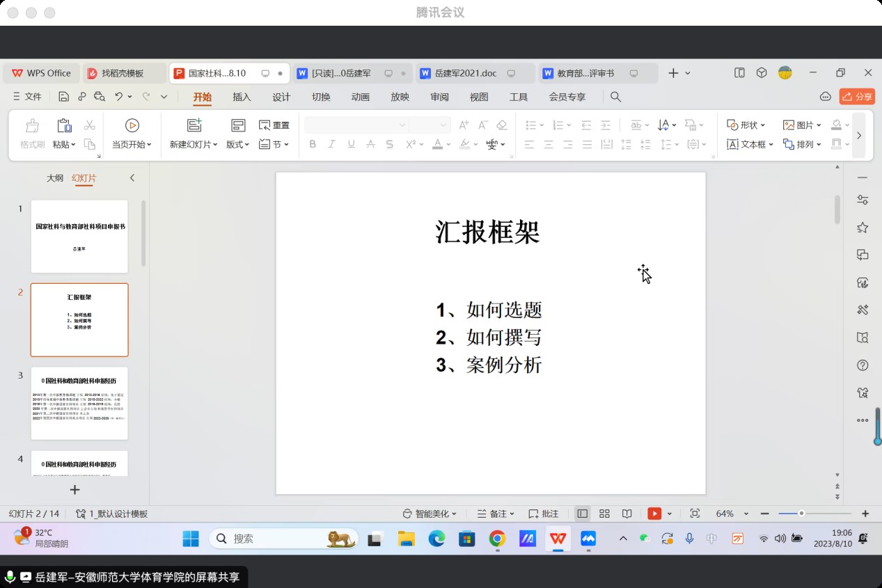This screenshot has width=882, height=588.
Task: Toggle reading view book icon
Action: (x=627, y=514)
